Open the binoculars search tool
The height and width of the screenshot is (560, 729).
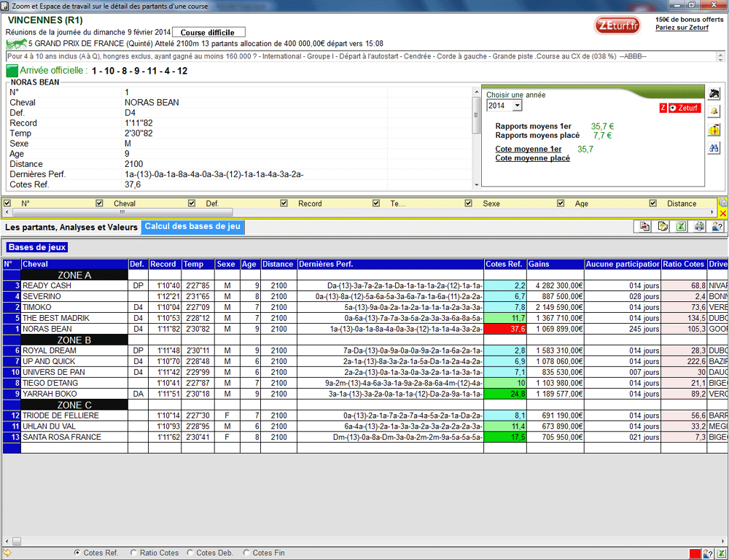714,148
